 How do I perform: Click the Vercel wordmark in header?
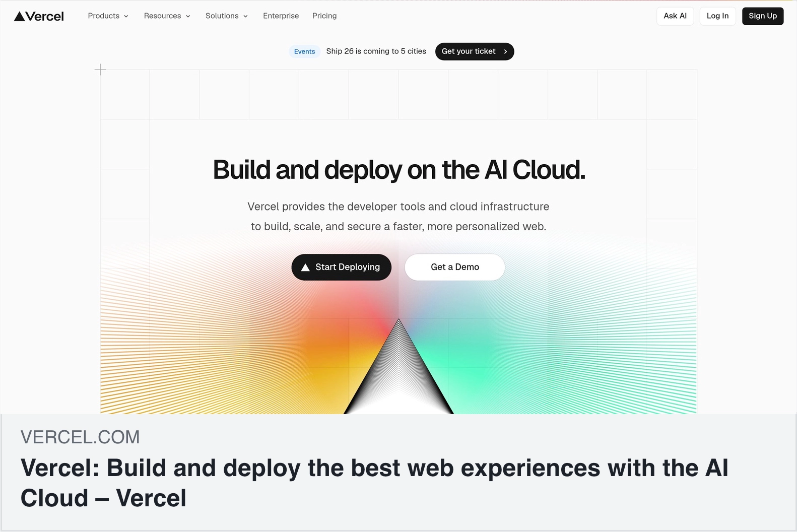pyautogui.click(x=45, y=16)
